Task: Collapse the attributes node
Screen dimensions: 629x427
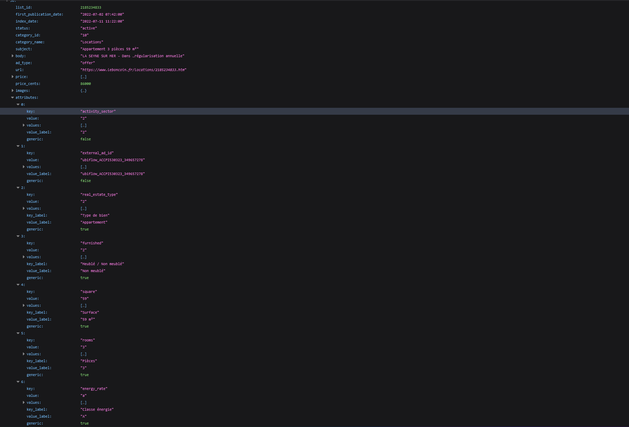Action: [x=13, y=98]
